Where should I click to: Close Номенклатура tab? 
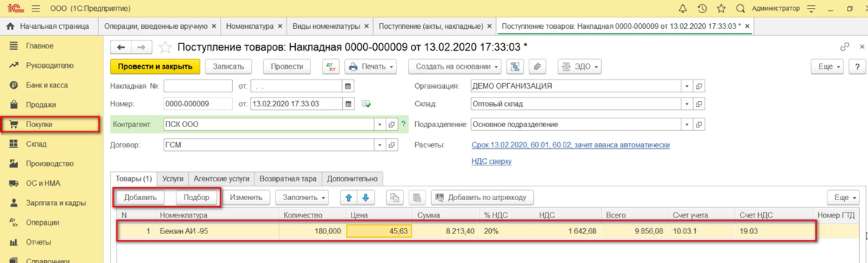click(x=279, y=26)
